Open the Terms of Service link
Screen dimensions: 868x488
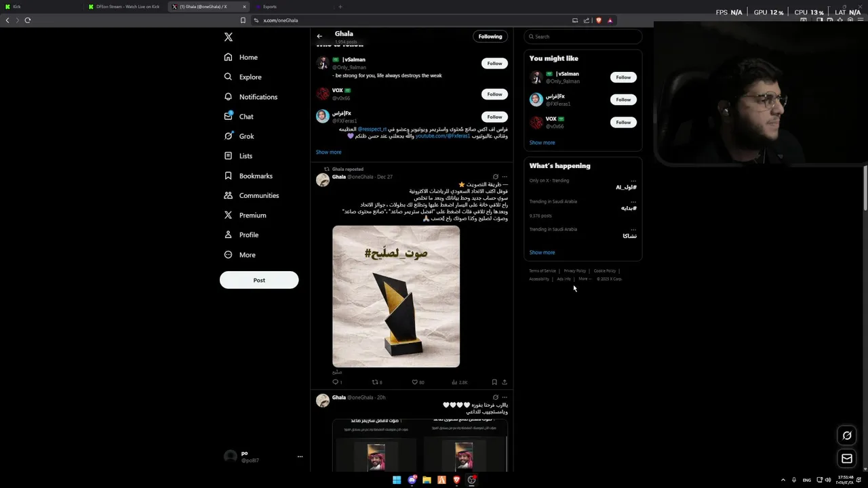[542, 271]
